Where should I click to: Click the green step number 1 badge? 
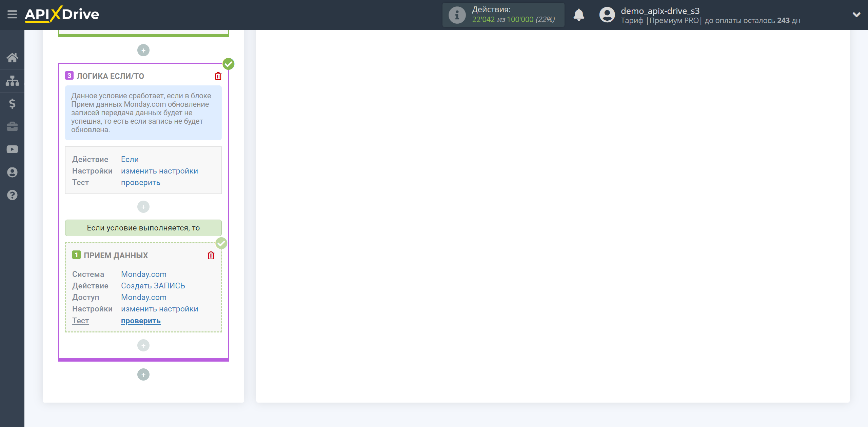(76, 255)
